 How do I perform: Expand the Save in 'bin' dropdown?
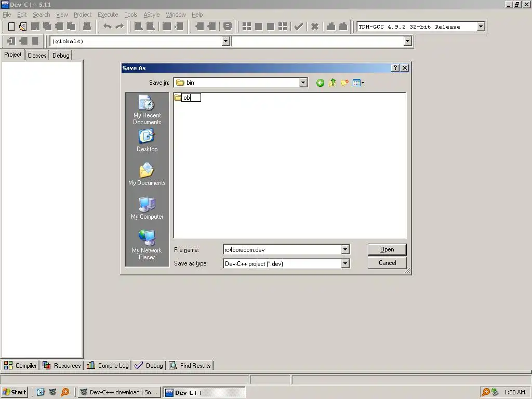point(303,83)
